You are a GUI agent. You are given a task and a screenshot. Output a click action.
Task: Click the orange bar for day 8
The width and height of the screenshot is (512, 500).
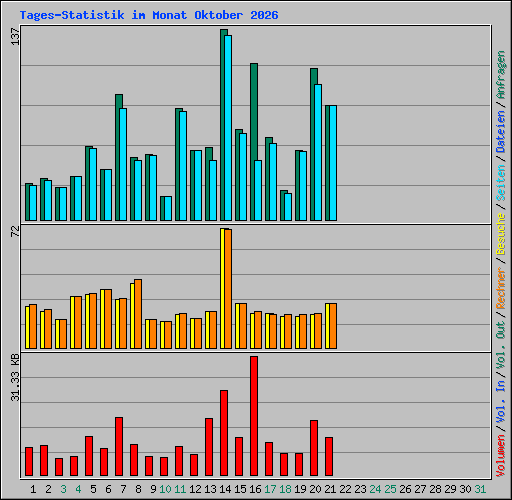138,314
